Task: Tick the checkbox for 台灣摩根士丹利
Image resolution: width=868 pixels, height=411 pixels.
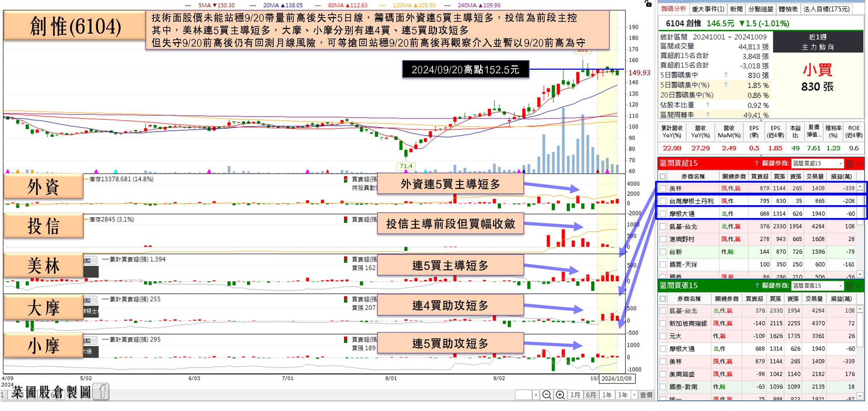Action: click(x=663, y=201)
